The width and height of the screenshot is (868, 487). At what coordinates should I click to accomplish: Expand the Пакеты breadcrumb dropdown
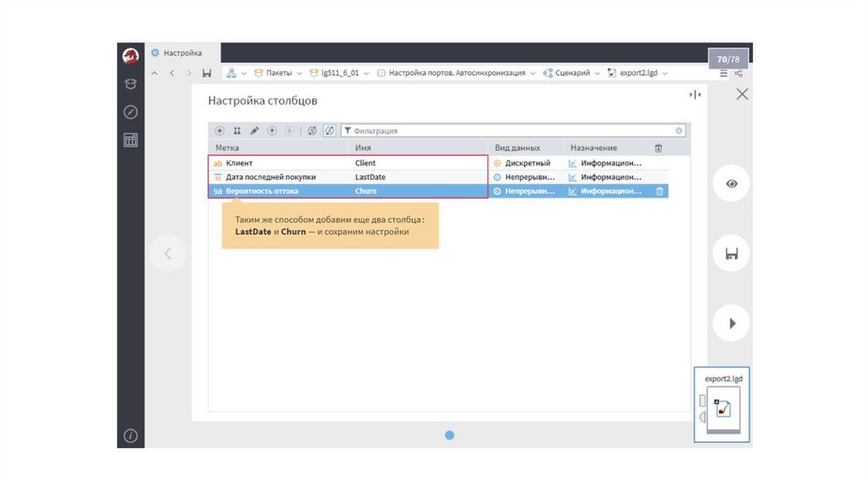tap(298, 74)
